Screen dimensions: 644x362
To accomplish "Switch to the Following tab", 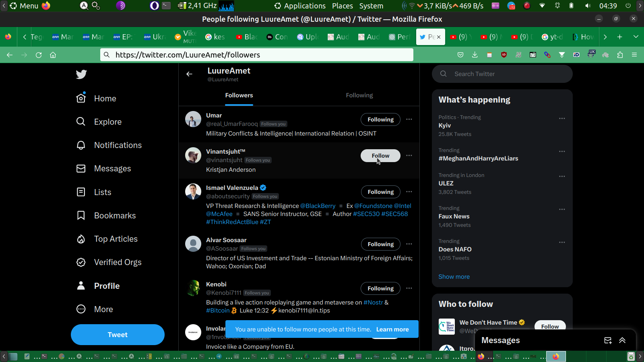I will tap(359, 96).
